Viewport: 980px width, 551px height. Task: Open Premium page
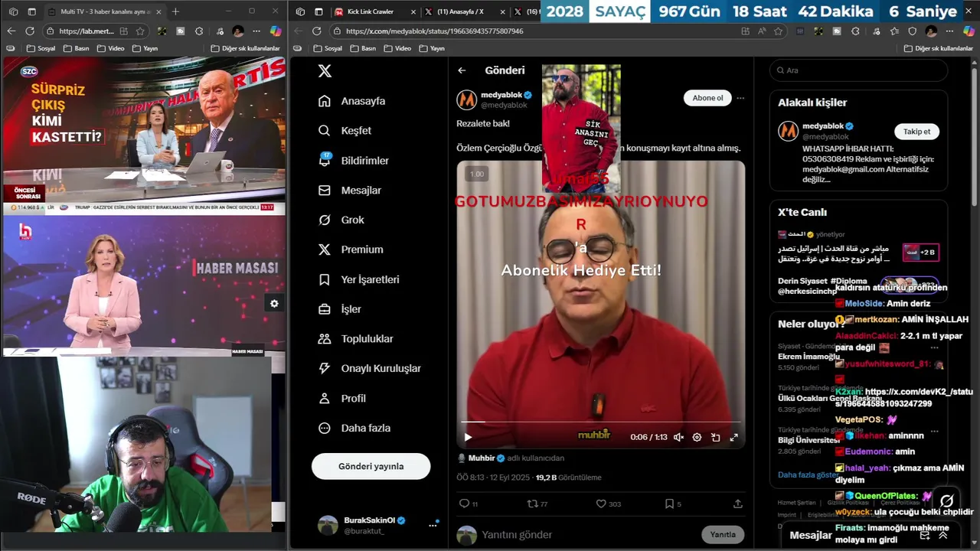[351, 249]
